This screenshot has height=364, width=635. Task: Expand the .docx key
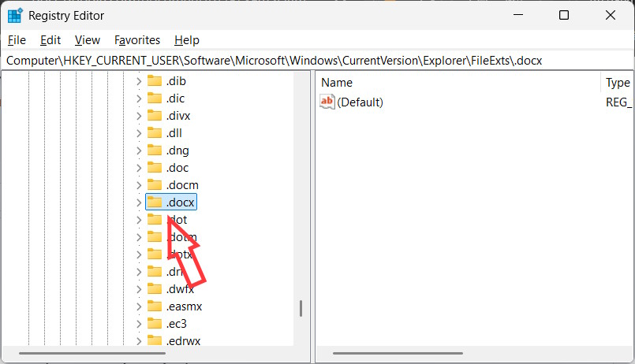[139, 202]
